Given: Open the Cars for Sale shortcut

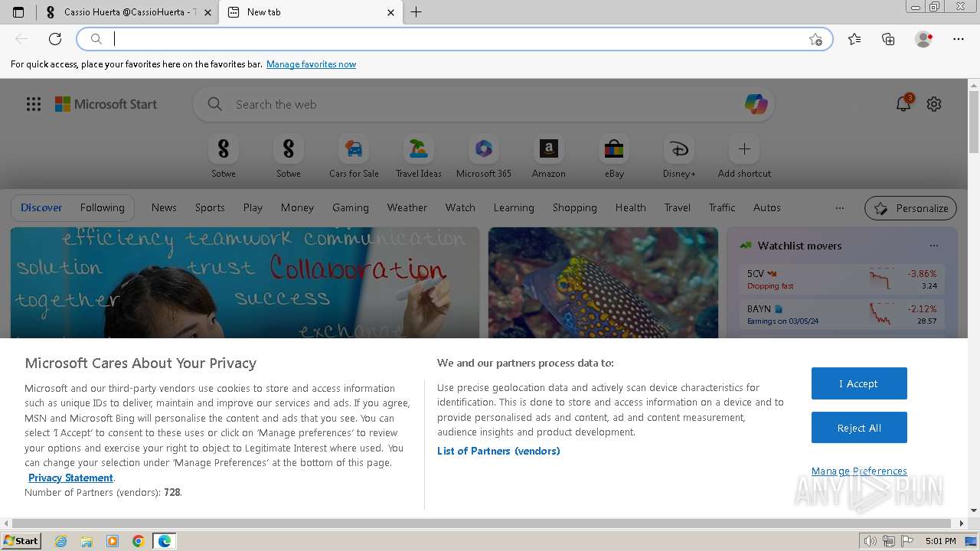Looking at the screenshot, I should coord(354,156).
